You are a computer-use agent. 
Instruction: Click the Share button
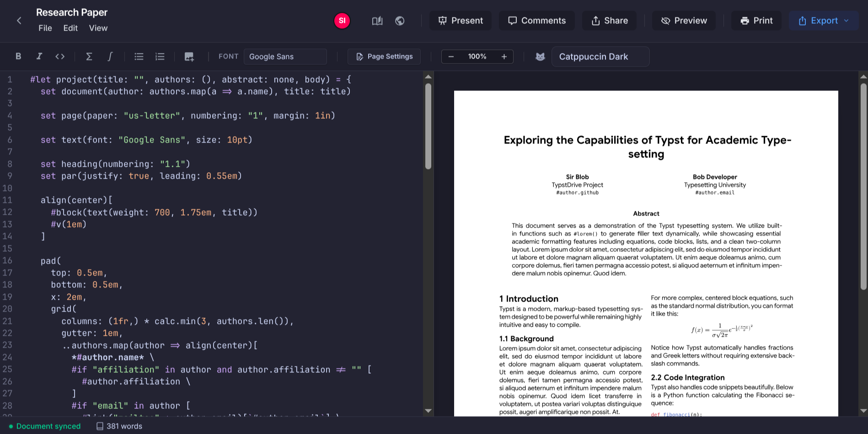click(x=609, y=21)
